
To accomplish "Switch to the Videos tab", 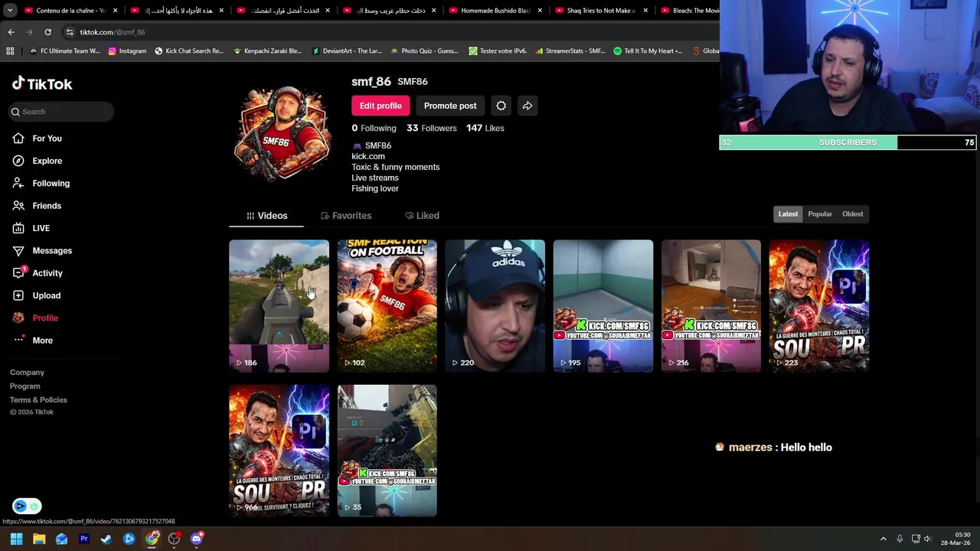I will (266, 216).
